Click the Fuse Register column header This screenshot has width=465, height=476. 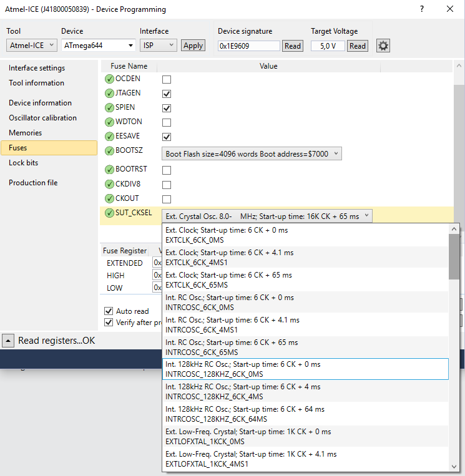pyautogui.click(x=125, y=251)
